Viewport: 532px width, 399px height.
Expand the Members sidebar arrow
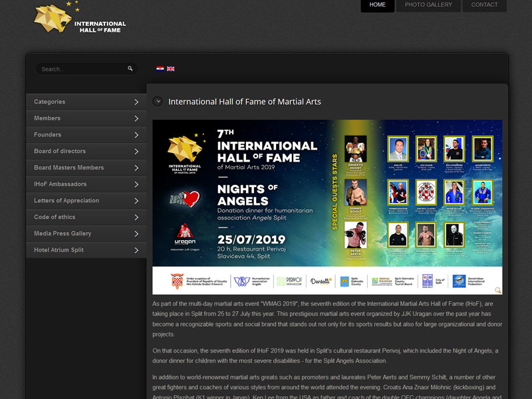pyautogui.click(x=136, y=118)
